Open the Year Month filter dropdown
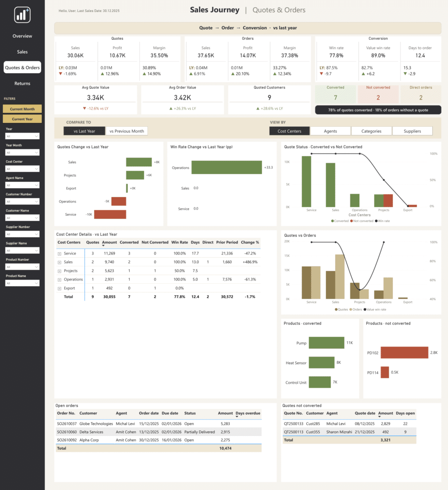 pyautogui.click(x=22, y=153)
